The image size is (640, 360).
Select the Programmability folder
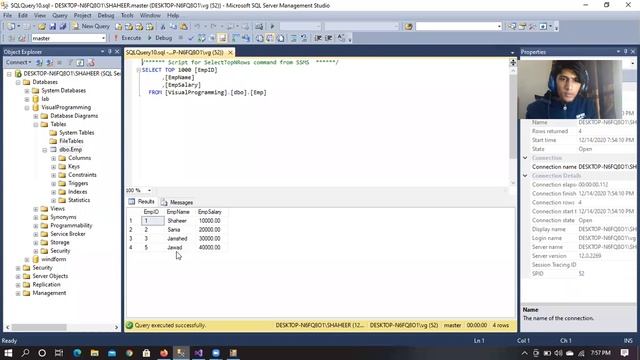[71, 225]
